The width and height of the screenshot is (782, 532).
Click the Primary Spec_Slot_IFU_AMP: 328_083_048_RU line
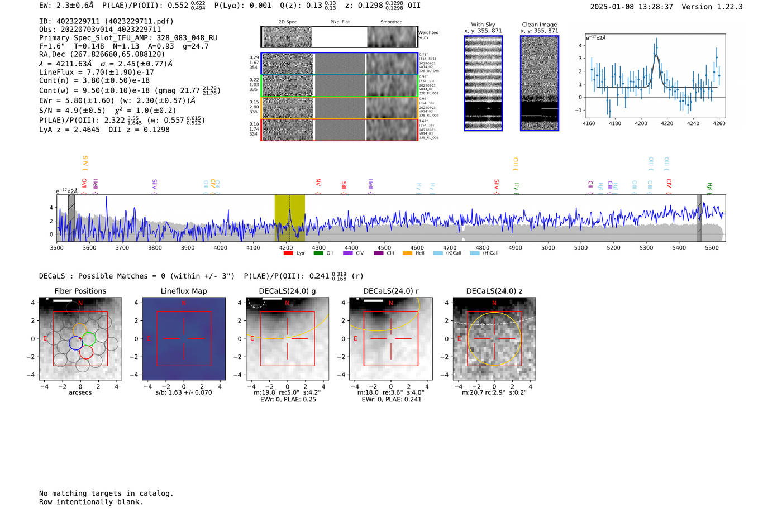[x=128, y=38]
